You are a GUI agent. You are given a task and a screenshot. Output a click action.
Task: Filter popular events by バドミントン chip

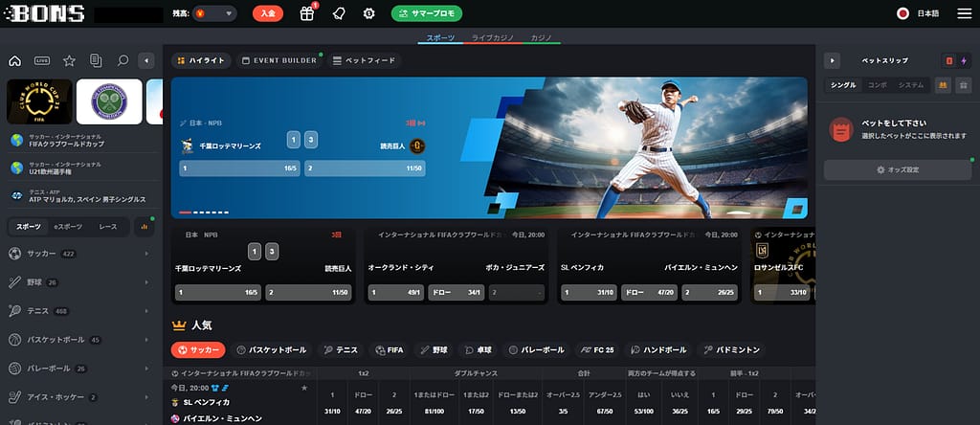coord(731,350)
